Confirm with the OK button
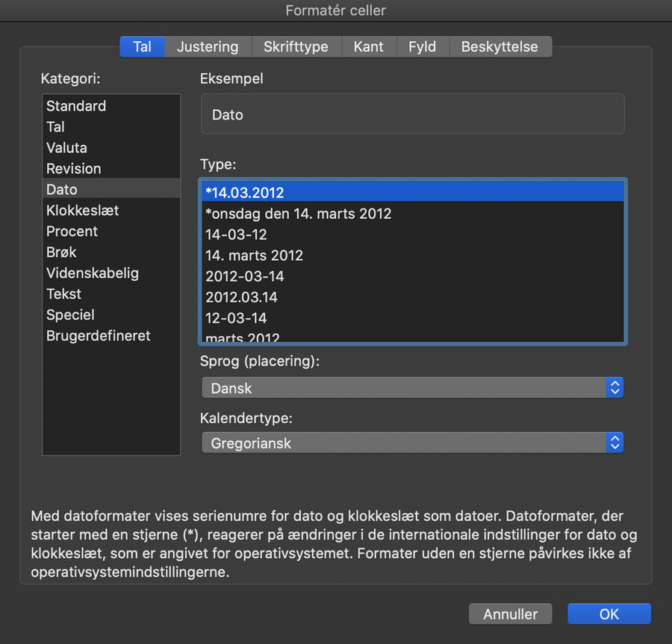The image size is (672, 644). point(609,613)
